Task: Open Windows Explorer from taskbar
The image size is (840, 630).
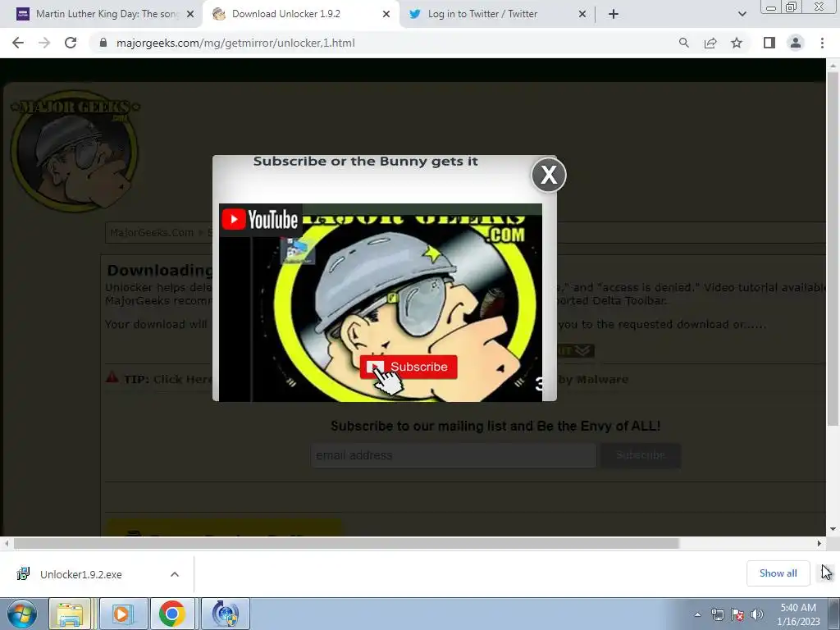Action: pos(70,614)
